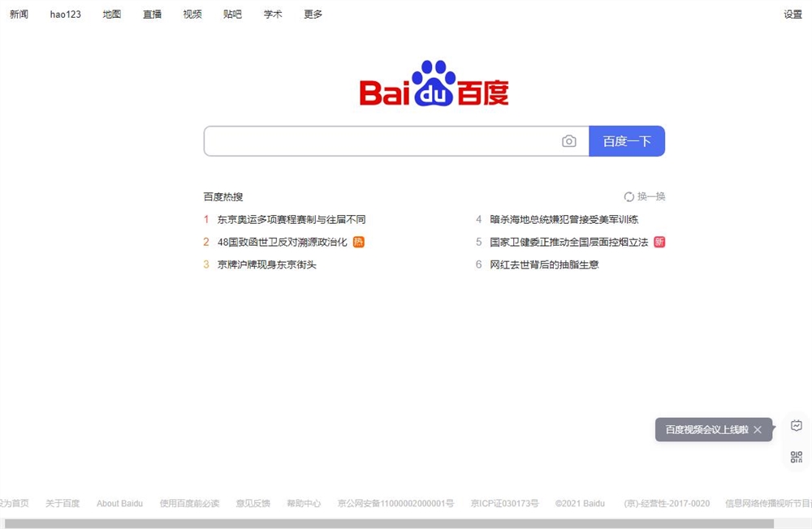812x529 pixels.
Task: Open hot topic 48国致函世卫反对溯源政治化
Action: click(283, 242)
